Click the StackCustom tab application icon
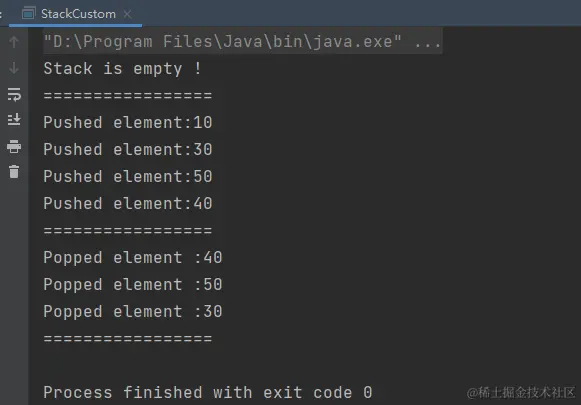The width and height of the screenshot is (581, 405). click(x=29, y=14)
